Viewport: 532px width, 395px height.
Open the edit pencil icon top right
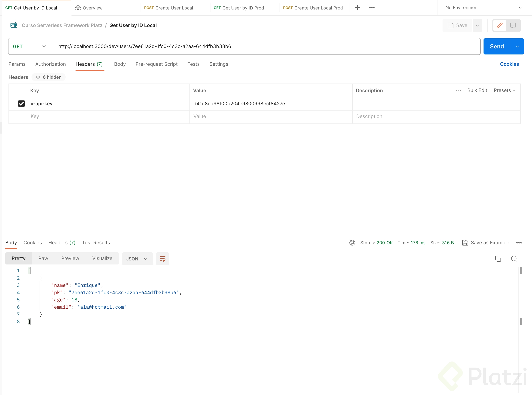499,25
